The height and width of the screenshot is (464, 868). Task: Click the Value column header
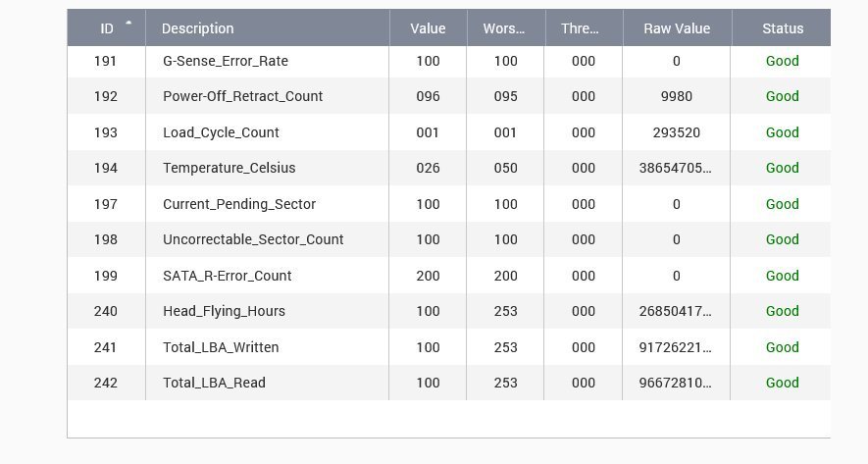(x=428, y=28)
